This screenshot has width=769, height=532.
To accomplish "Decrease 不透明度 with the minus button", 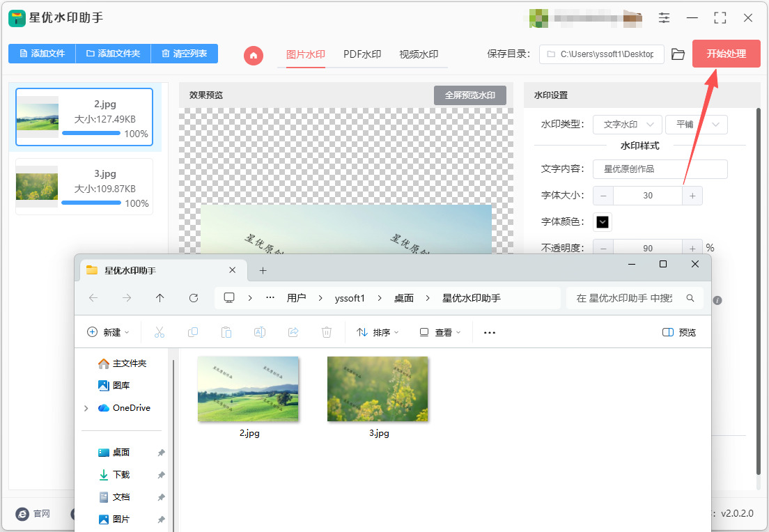I will point(603,248).
